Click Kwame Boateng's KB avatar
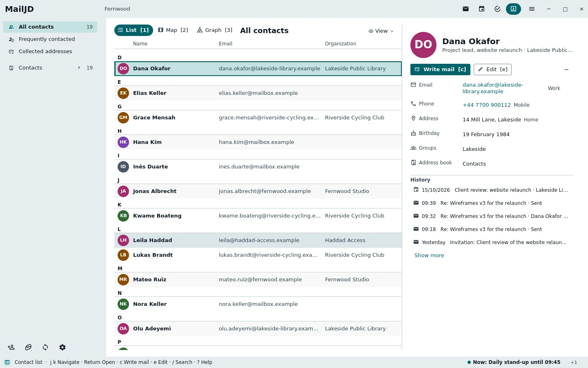588x368 pixels. [123, 216]
